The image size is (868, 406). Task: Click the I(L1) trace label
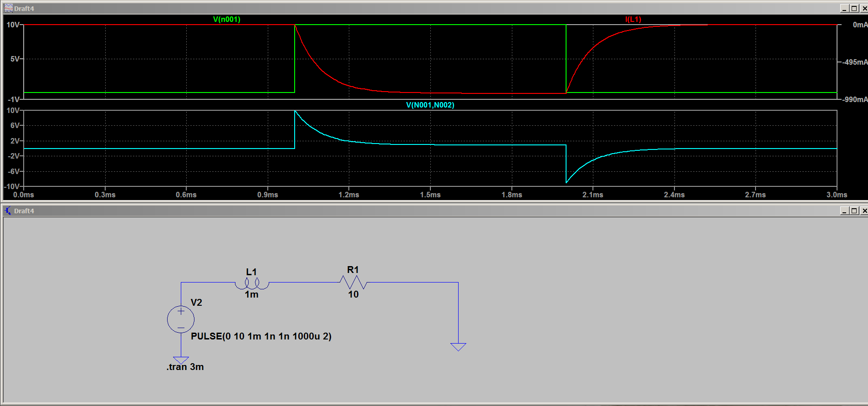click(x=633, y=19)
